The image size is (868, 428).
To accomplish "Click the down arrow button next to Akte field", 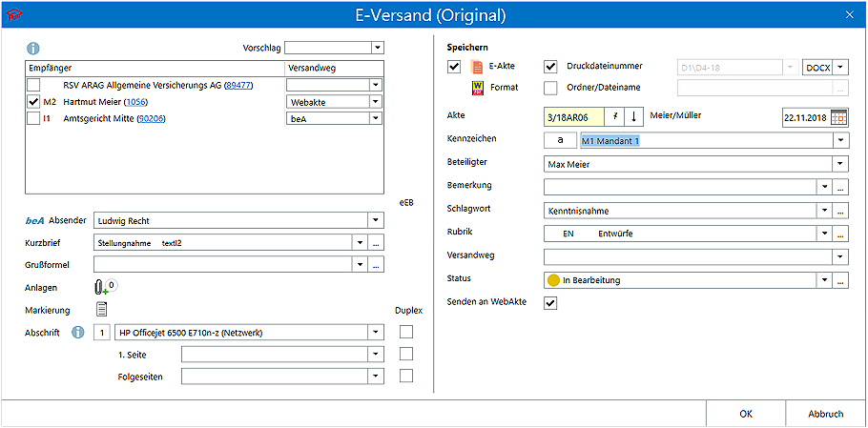I will pos(632,117).
